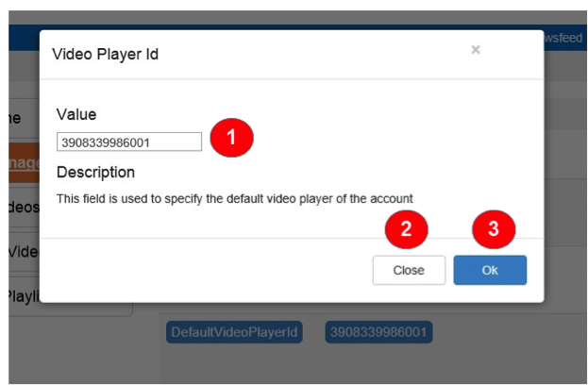Select the orange Manage sidebar item

coord(23,162)
